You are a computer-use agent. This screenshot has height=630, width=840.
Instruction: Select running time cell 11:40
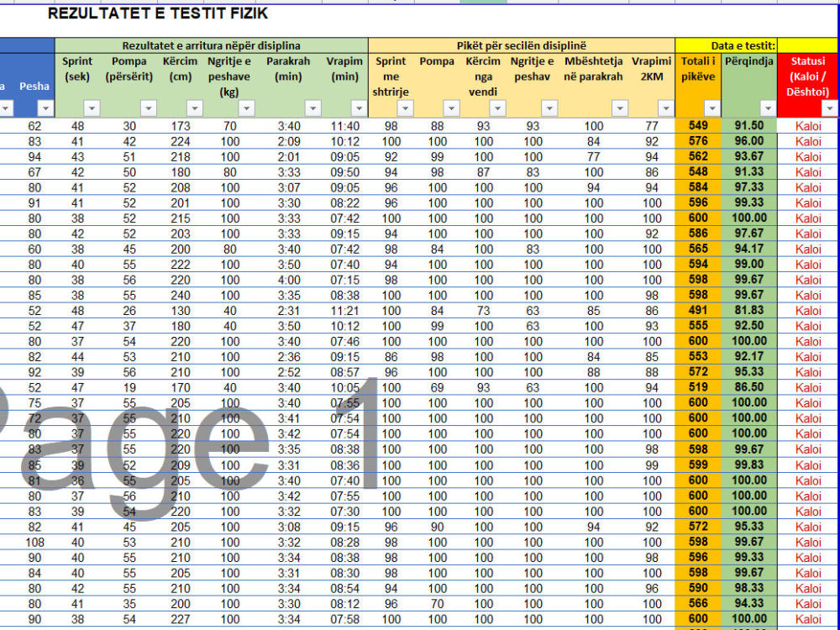coord(344,126)
